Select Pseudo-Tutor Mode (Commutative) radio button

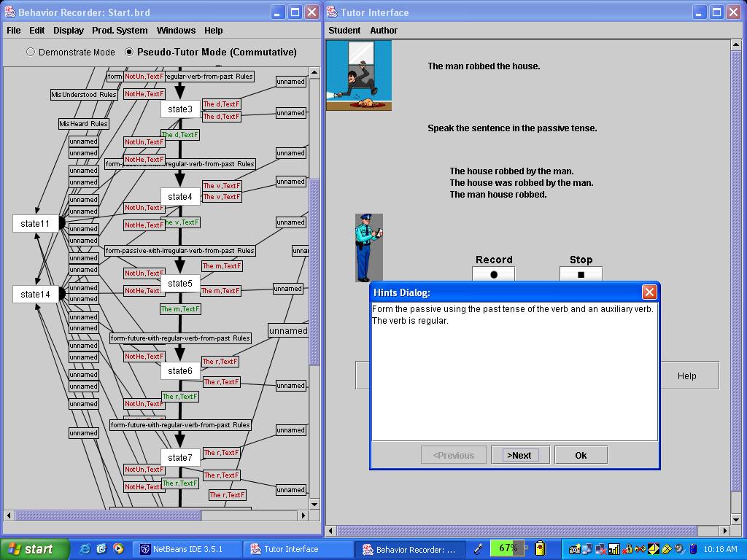(x=130, y=52)
